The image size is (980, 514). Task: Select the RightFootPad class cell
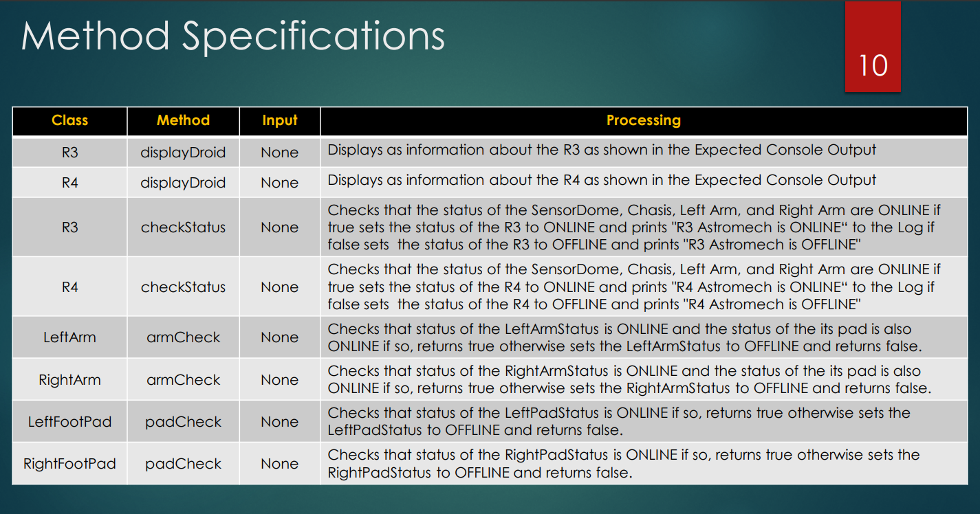(x=69, y=463)
